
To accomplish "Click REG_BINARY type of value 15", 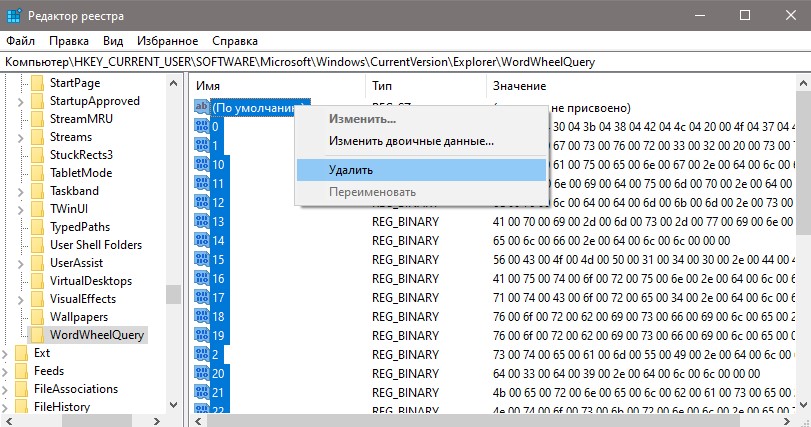I will tap(405, 260).
